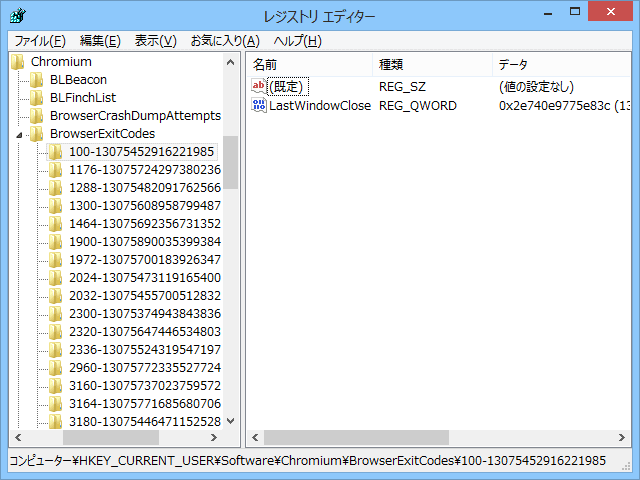Open the 表示(V) menu
Image resolution: width=640 pixels, height=480 pixels.
(156, 41)
